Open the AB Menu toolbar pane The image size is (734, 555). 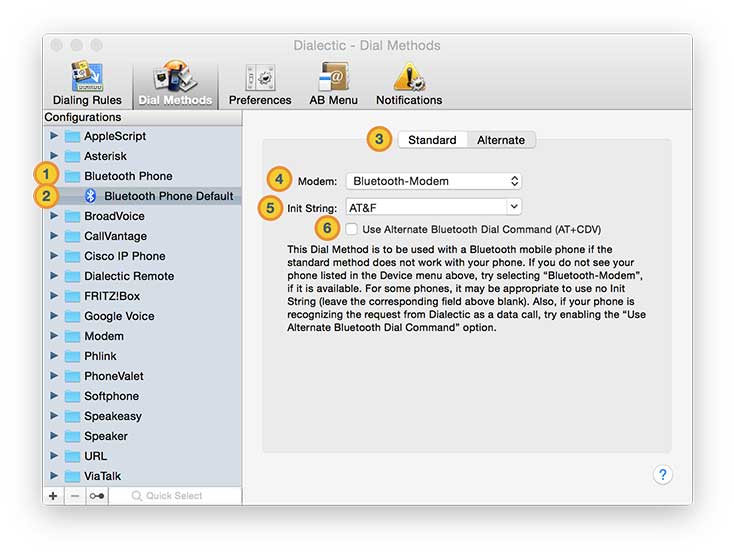click(x=333, y=83)
